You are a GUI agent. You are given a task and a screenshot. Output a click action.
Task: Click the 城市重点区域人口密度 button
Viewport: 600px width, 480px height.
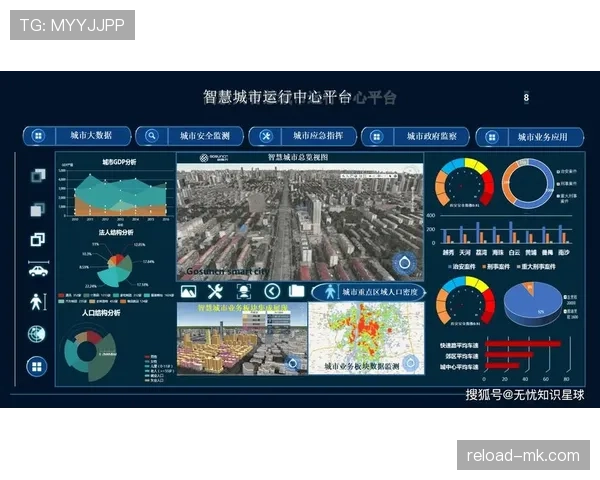coord(368,292)
